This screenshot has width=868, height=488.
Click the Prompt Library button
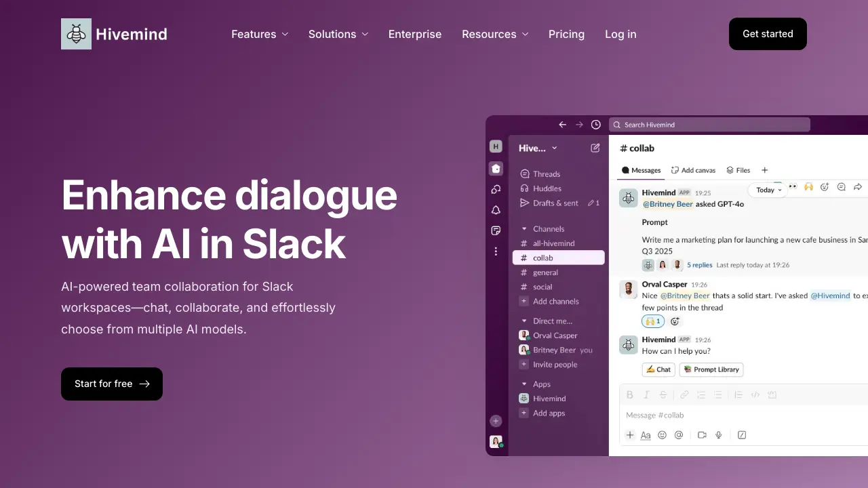(711, 369)
